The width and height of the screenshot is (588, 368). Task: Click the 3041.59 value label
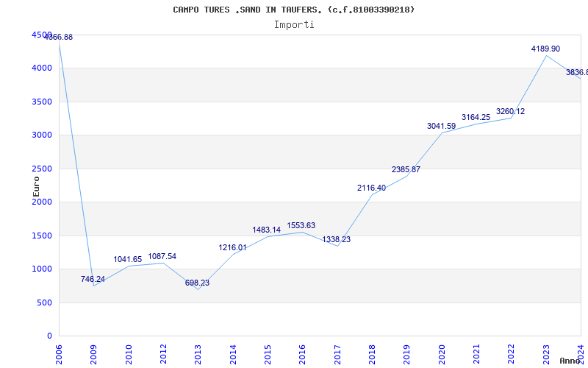pos(441,126)
